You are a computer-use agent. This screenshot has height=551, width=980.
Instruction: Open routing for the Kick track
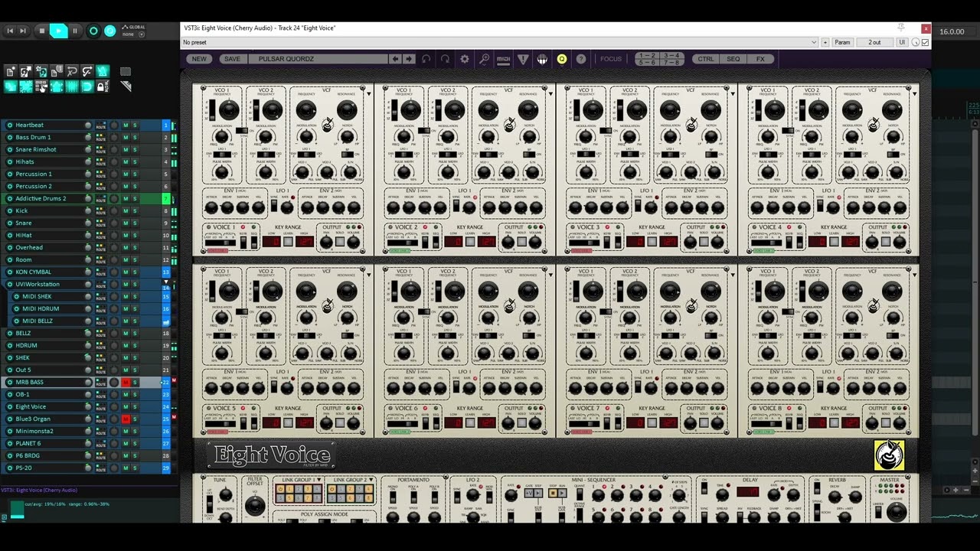(x=100, y=210)
